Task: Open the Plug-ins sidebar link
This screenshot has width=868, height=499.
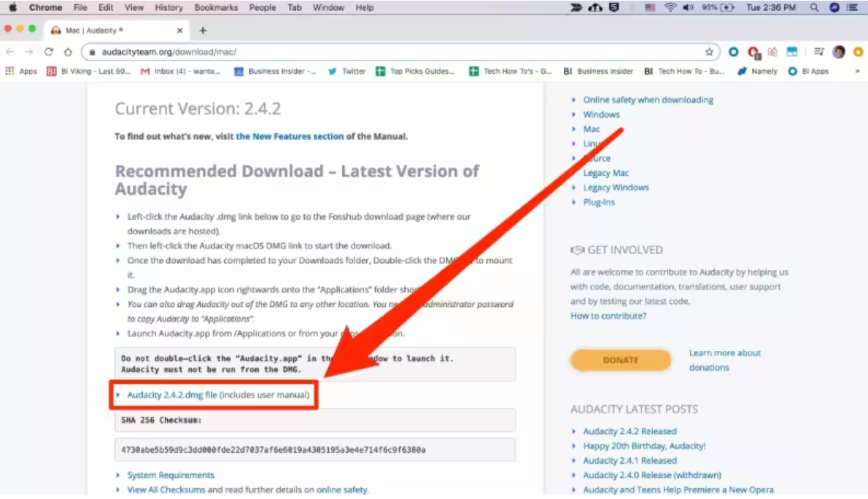Action: [599, 202]
